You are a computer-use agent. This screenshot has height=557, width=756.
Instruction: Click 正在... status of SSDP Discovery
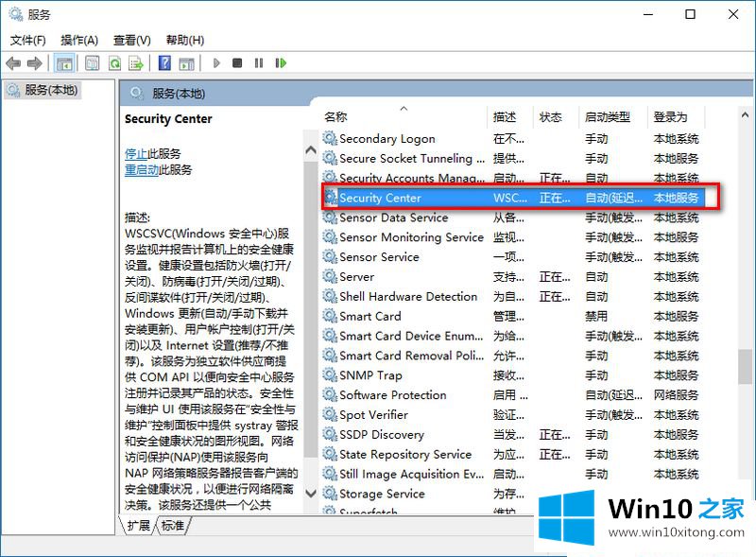[555, 434]
